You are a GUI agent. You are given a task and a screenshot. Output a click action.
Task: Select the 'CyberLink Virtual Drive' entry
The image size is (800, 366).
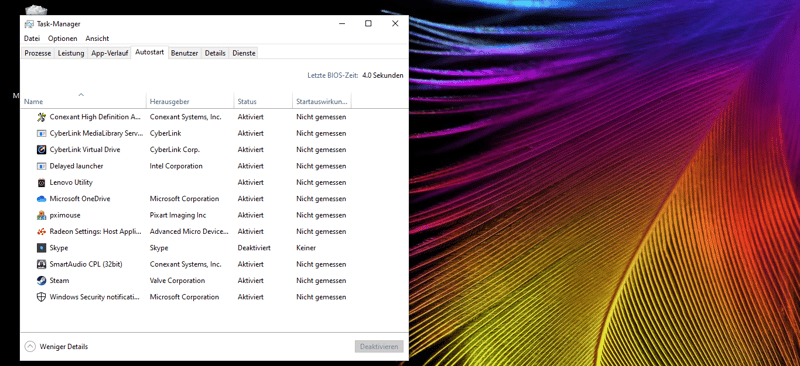pos(85,150)
